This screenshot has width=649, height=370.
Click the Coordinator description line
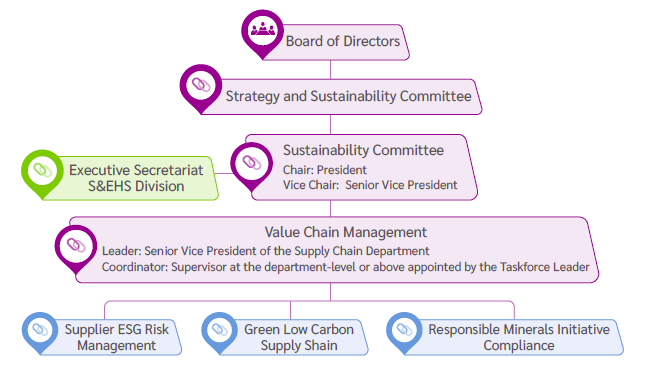click(346, 267)
